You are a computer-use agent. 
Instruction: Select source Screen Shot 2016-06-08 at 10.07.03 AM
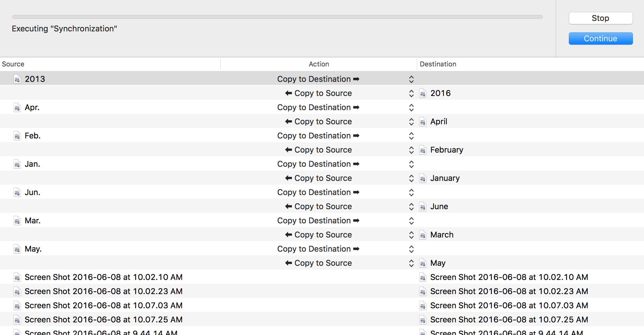pyautogui.click(x=103, y=305)
